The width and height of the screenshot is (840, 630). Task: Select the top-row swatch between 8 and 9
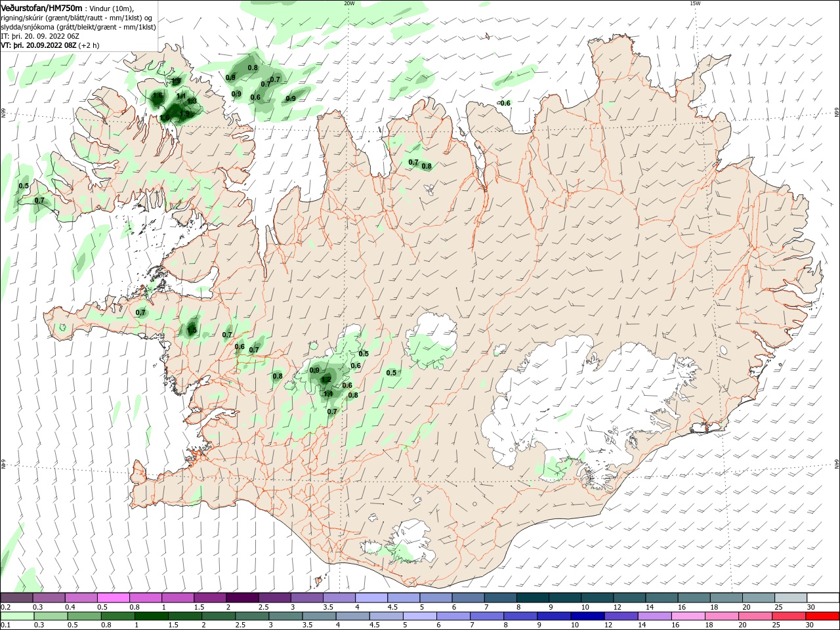[533, 598]
